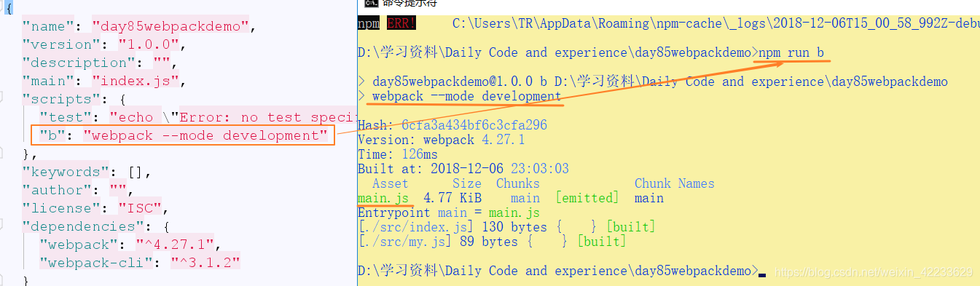Select "webpack --mode development" value in the editor

206,135
